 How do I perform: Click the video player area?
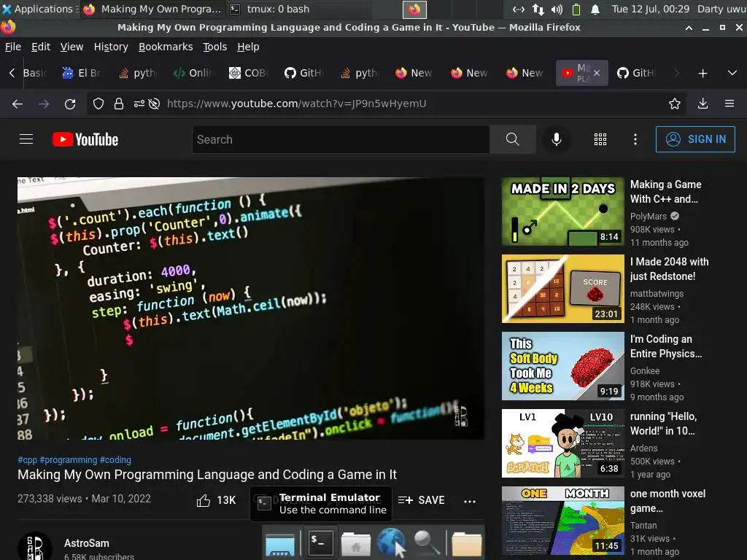pos(251,308)
